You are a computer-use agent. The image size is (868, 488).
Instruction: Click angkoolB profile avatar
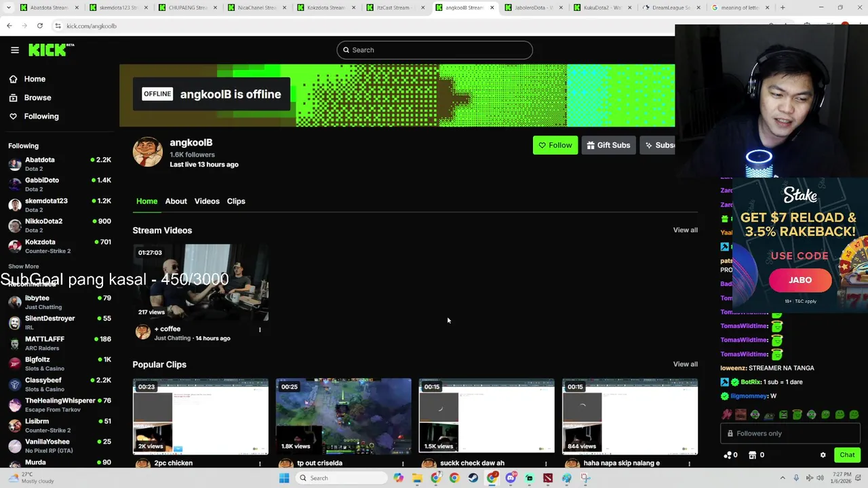(147, 152)
